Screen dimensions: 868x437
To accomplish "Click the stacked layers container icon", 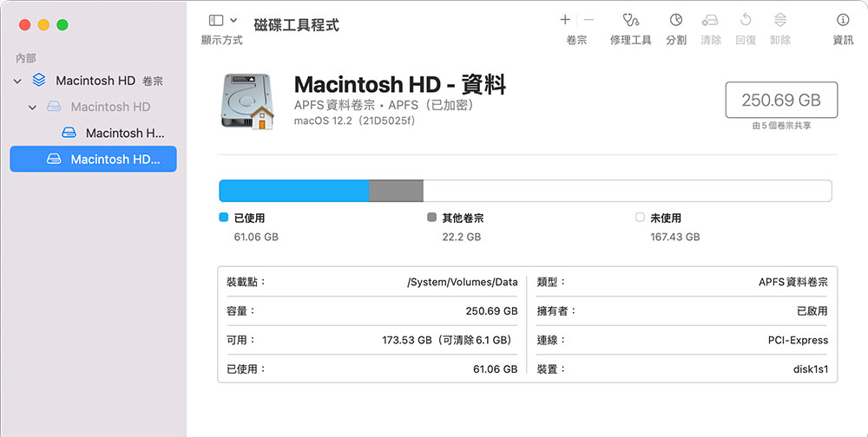I will click(39, 81).
